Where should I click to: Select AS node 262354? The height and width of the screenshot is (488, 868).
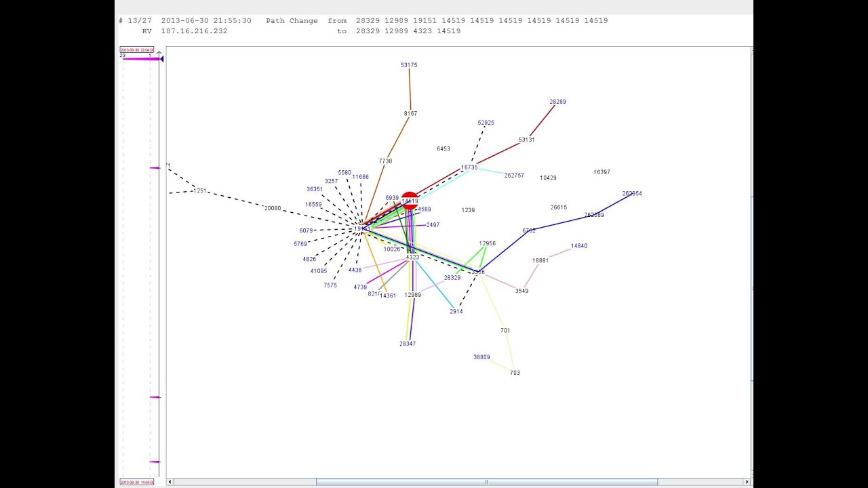click(632, 193)
